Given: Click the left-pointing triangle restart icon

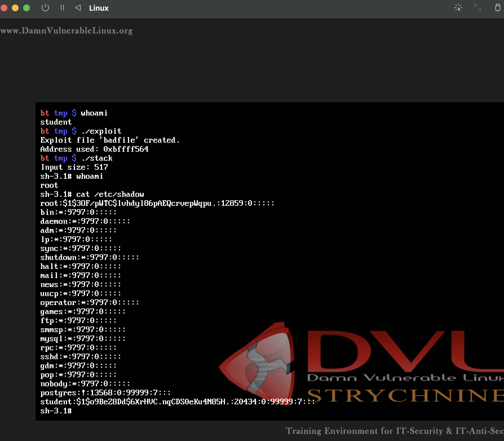Looking at the screenshot, I should (78, 8).
